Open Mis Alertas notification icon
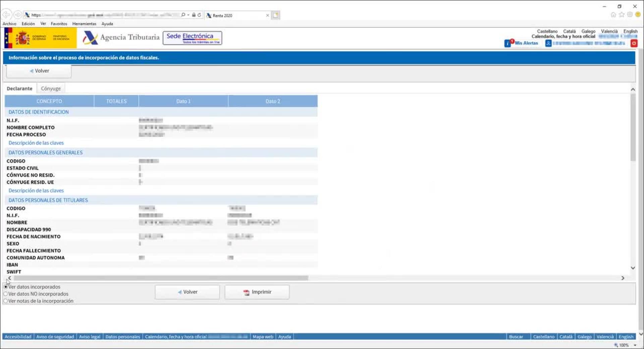 [508, 43]
